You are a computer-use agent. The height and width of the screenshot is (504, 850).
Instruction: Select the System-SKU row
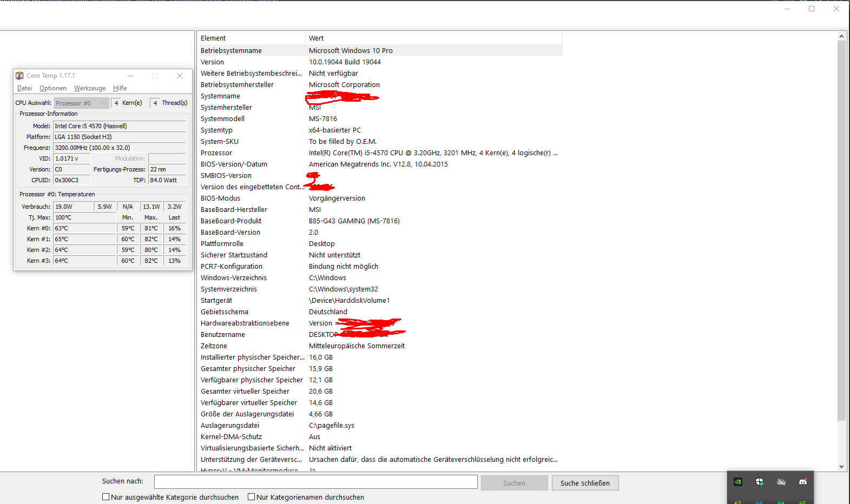(380, 141)
